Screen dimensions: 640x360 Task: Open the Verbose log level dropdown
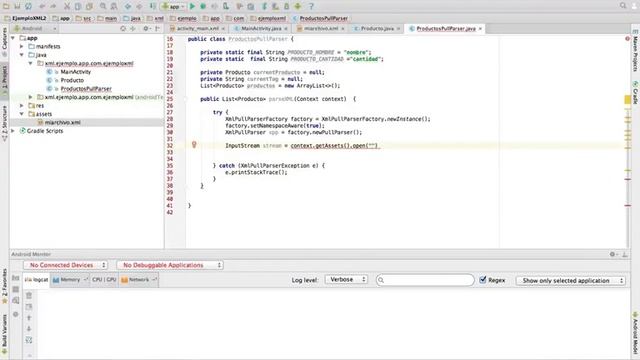pos(346,280)
